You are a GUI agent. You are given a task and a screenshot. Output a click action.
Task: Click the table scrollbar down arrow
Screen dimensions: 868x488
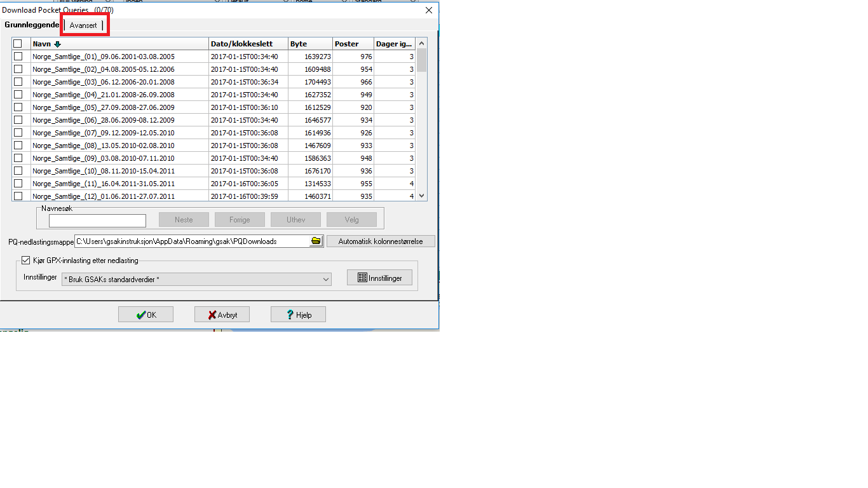pos(421,196)
